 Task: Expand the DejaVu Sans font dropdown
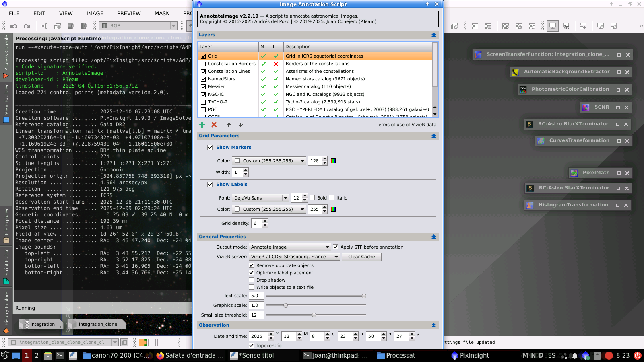(x=285, y=198)
